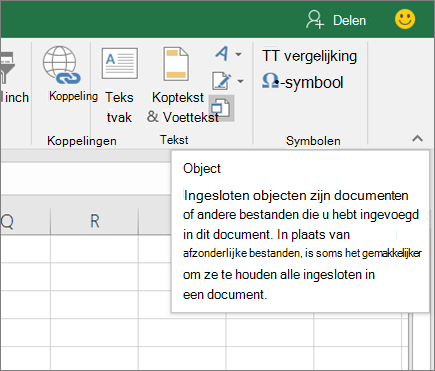
Task: Expand the signature line dropdown arrow
Action: [240, 81]
